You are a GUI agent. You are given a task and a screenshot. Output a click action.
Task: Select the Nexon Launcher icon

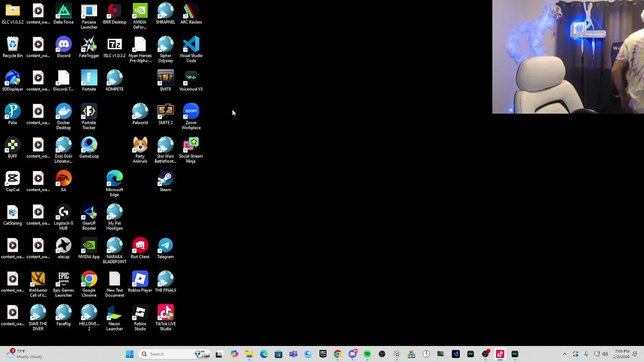[114, 318]
